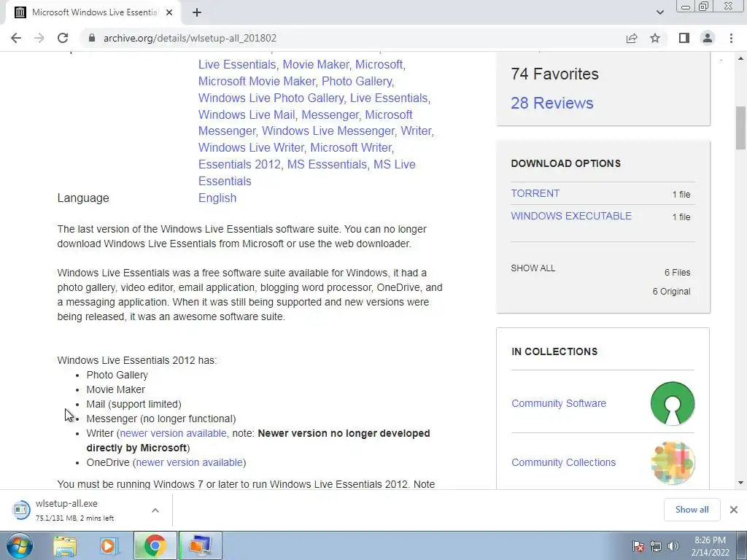This screenshot has width=747, height=560.
Task: Click the Photo Gallery topic link
Action: tap(357, 81)
